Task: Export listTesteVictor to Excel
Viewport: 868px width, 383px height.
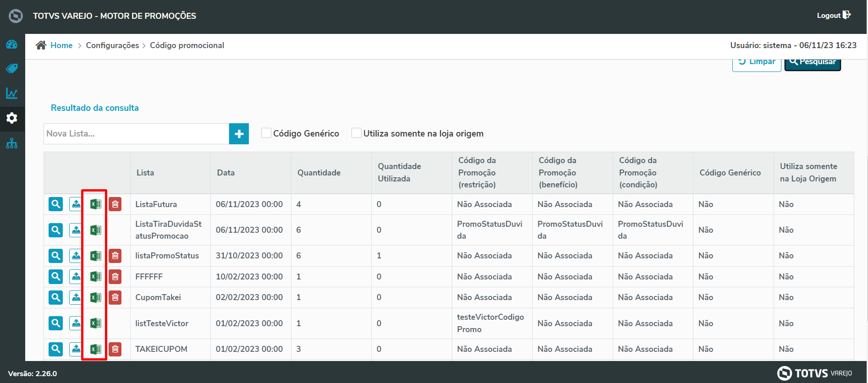Action: click(x=95, y=323)
